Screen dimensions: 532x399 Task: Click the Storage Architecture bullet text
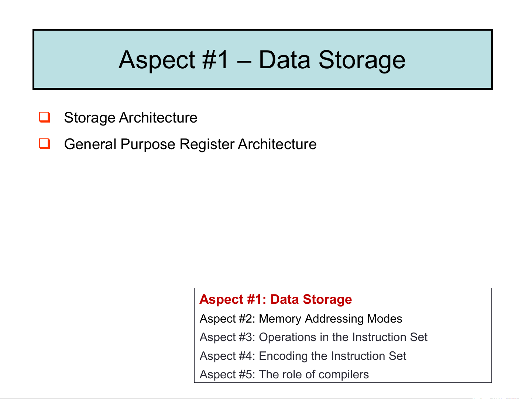(130, 118)
